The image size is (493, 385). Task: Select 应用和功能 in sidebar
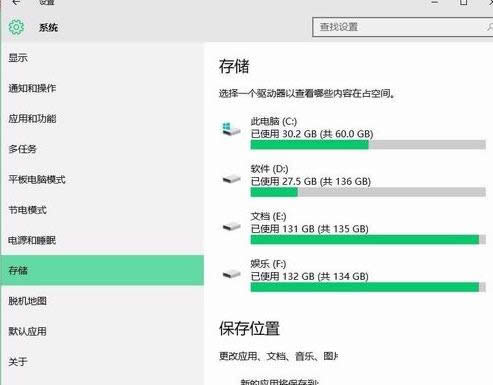click(x=102, y=119)
